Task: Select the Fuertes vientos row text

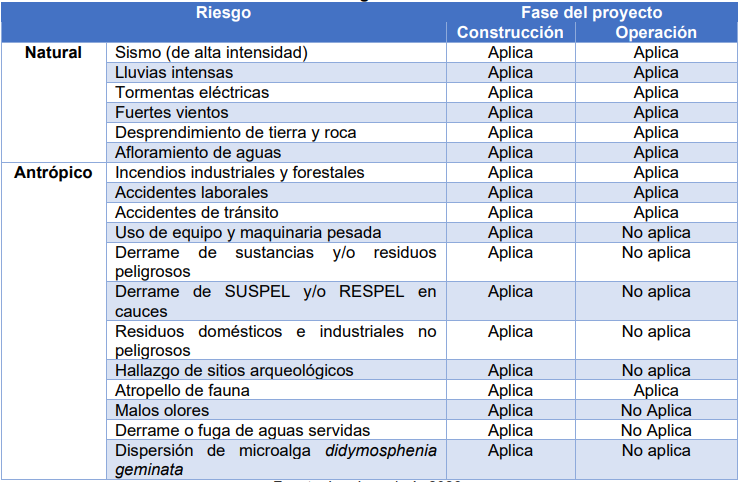Action: 172,112
